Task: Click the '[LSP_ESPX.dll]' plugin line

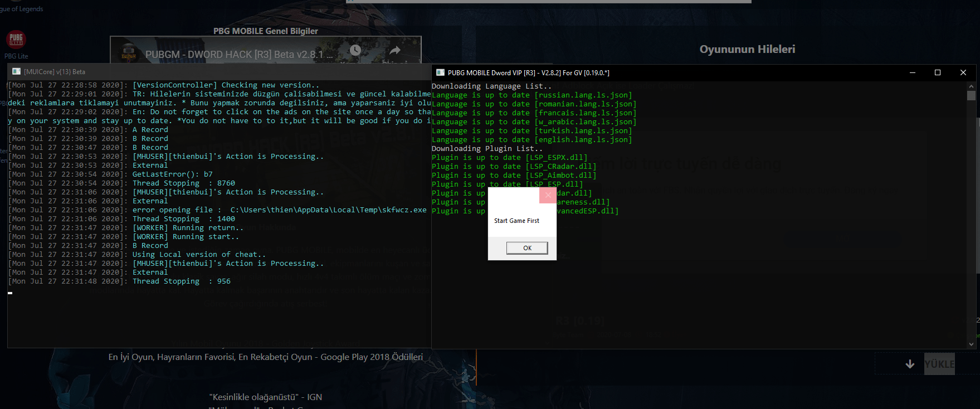Action: pyautogui.click(x=509, y=158)
